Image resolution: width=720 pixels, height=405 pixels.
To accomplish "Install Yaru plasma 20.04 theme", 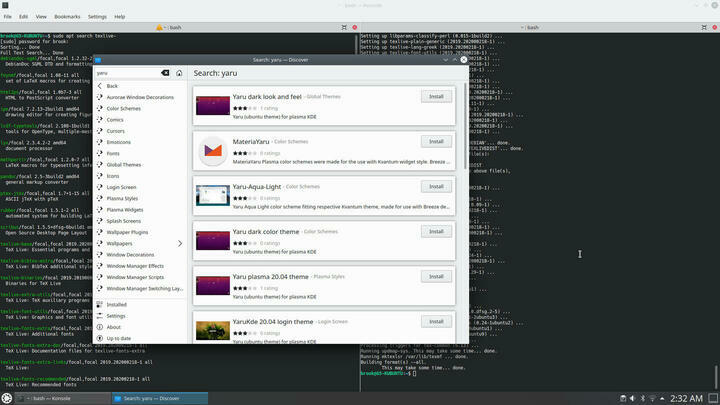I will [436, 276].
